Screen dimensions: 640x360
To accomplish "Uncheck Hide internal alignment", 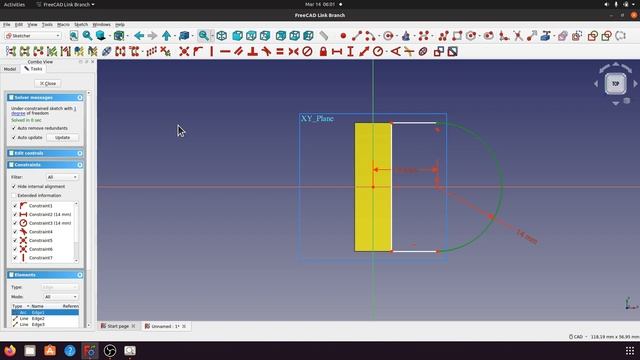I will (14, 187).
